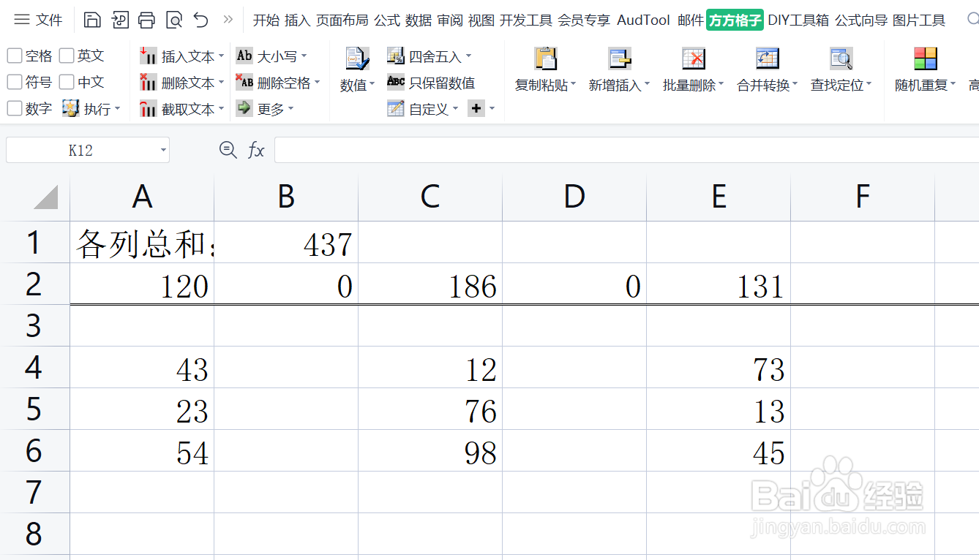The image size is (979, 560).
Task: Open the 删除文本 dropdown arrow
Action: pyautogui.click(x=222, y=83)
